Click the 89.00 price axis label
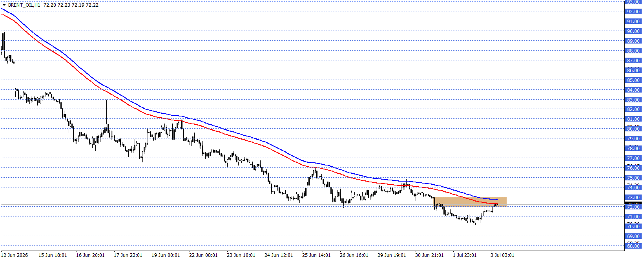This screenshot has height=260, width=644. [x=633, y=41]
